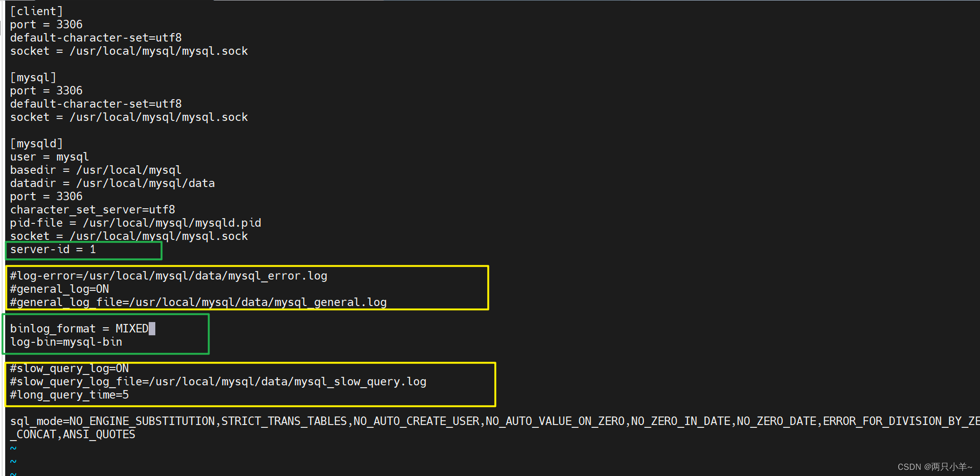
Task: Click the commented '#log-error' line
Action: [169, 276]
